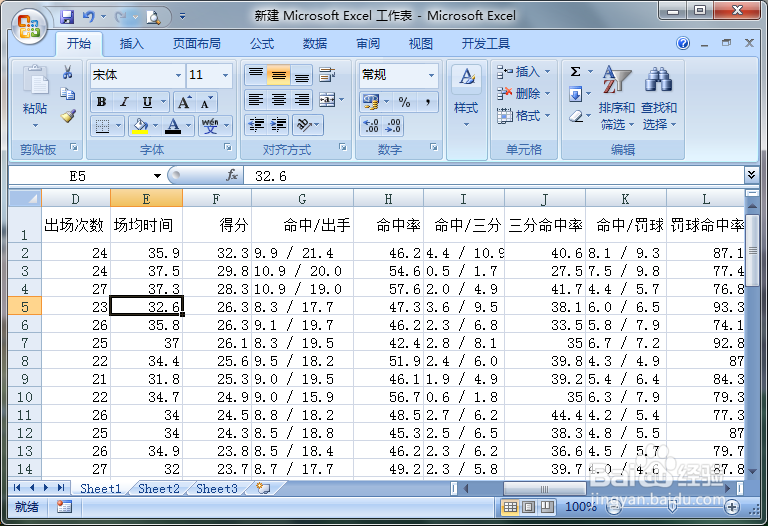Expand the 宋体 font name dropdown
The height and width of the screenshot is (526, 768).
click(x=178, y=75)
